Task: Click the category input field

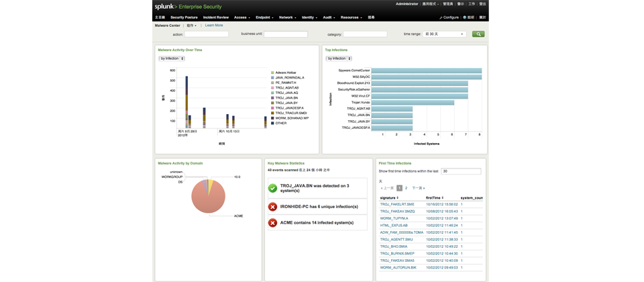Action: 365,34
